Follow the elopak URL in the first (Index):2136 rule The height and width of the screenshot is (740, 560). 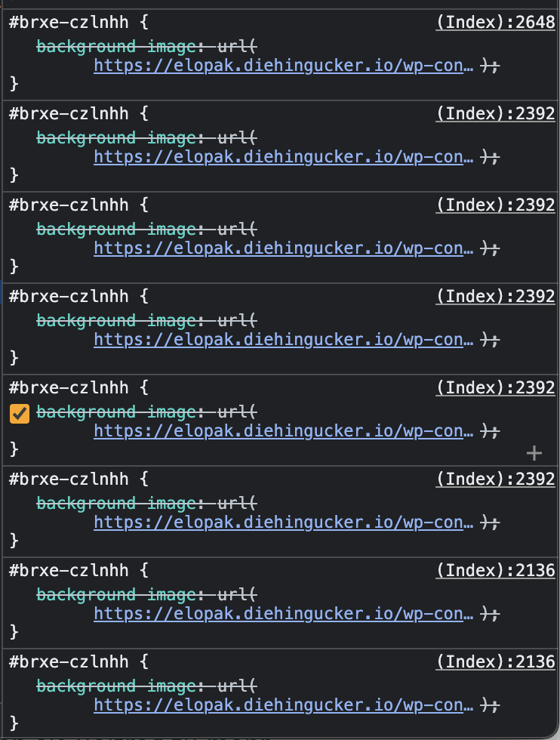(x=284, y=613)
